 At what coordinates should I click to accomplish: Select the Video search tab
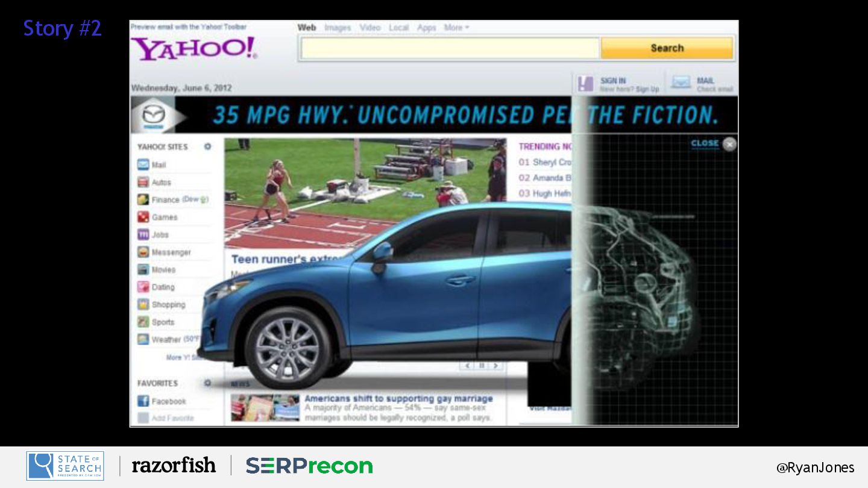[x=370, y=28]
